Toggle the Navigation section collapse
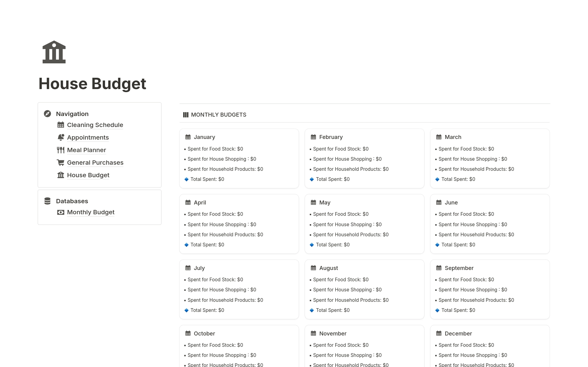The width and height of the screenshot is (588, 367). pyautogui.click(x=48, y=113)
